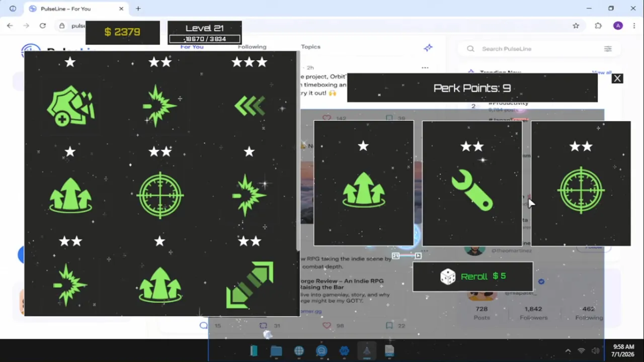Select the up-arrows perk beside crosshair in left grid
644x362 pixels.
(x=70, y=195)
